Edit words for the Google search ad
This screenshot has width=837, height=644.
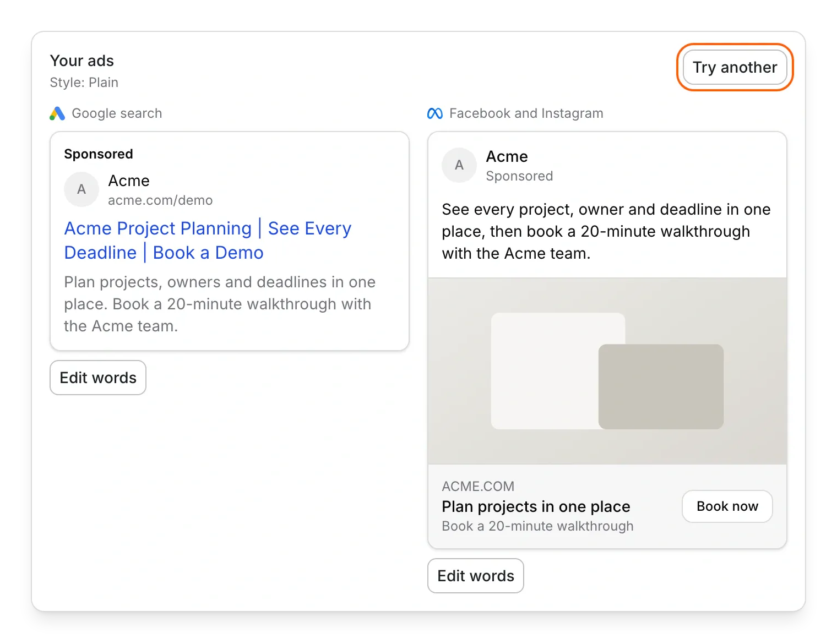point(98,378)
